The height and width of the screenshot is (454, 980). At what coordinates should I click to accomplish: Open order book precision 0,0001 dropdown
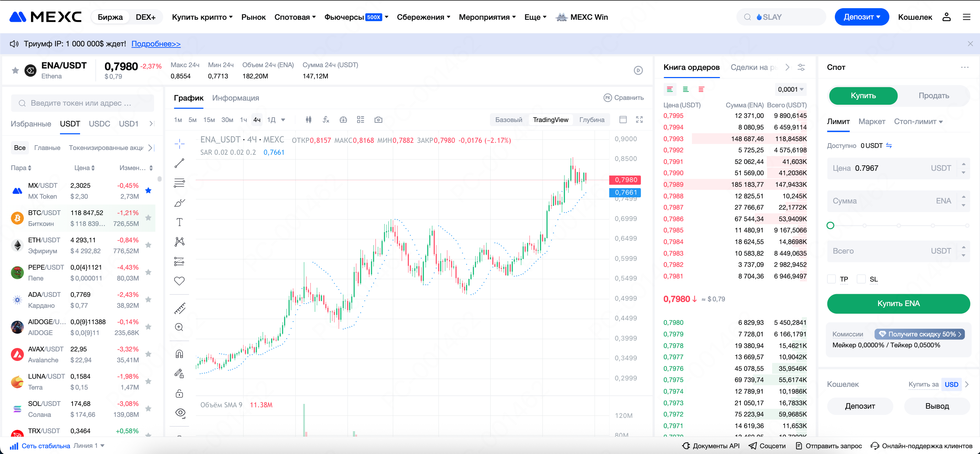point(791,89)
